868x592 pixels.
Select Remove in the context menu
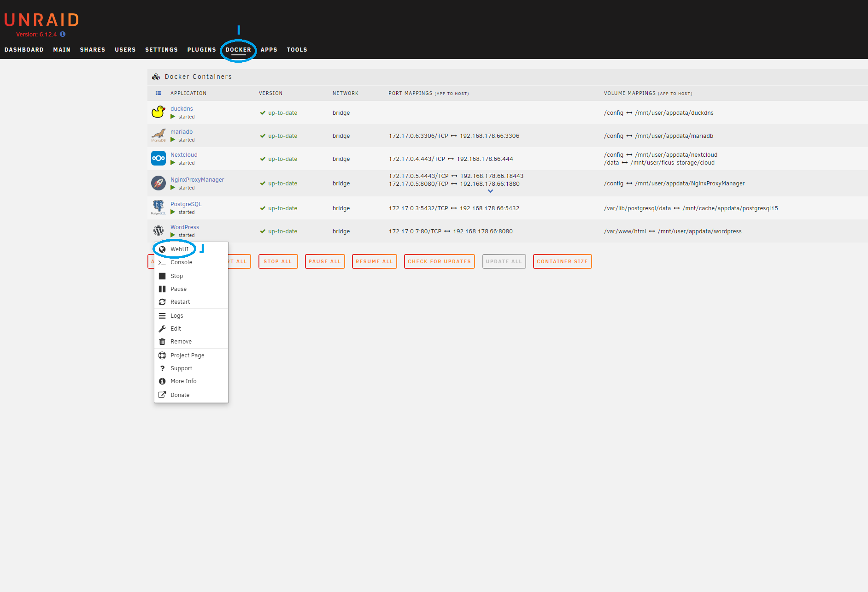click(181, 342)
